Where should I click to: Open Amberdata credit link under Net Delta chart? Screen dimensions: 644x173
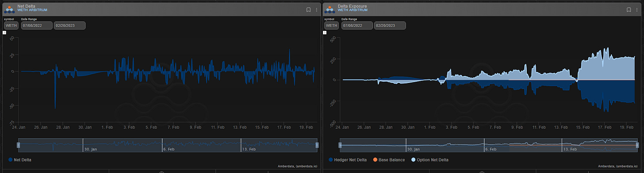coord(297,166)
